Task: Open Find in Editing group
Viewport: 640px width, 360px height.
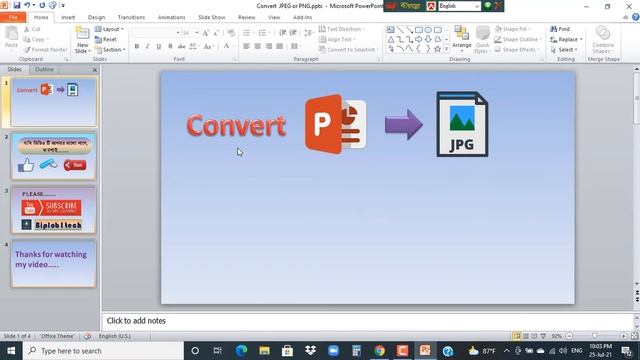Action: tap(560, 29)
